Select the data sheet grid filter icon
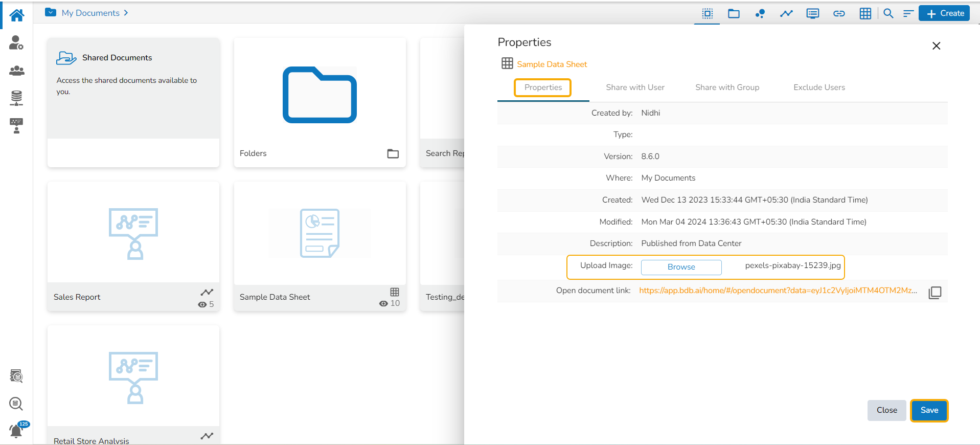This screenshot has height=445, width=980. pyautogui.click(x=865, y=13)
